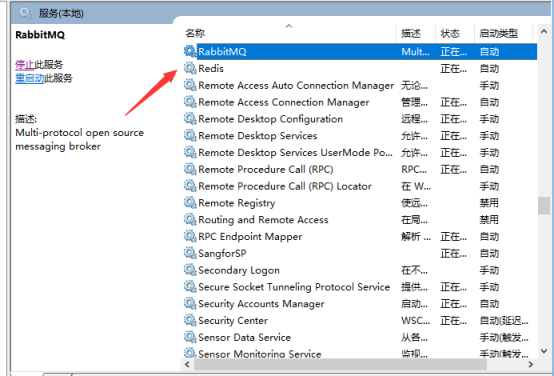The width and height of the screenshot is (554, 376).
Task: Select the SangforSP service name
Action: (x=222, y=253)
